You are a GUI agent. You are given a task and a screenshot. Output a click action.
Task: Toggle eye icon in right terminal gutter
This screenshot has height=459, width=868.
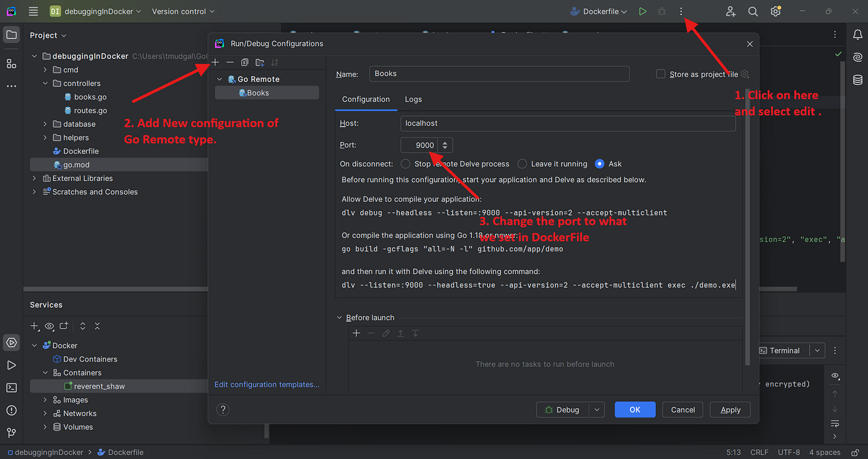[835, 375]
